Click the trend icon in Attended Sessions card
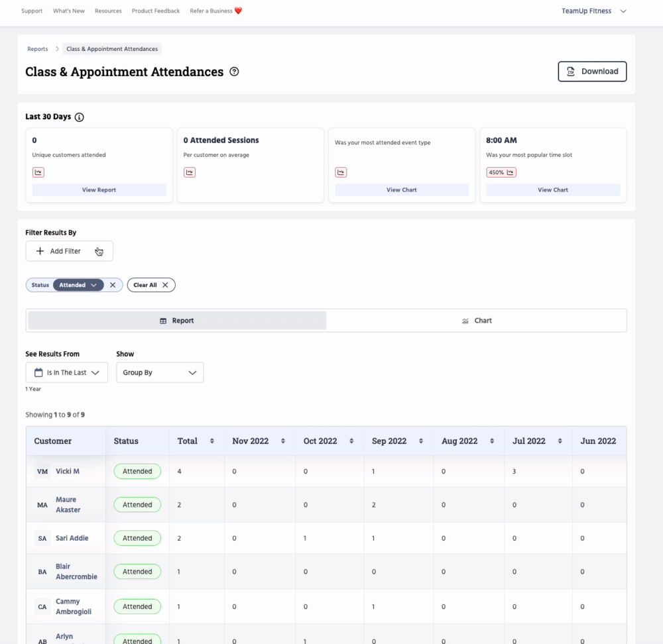This screenshot has height=644, width=663. 190,172
